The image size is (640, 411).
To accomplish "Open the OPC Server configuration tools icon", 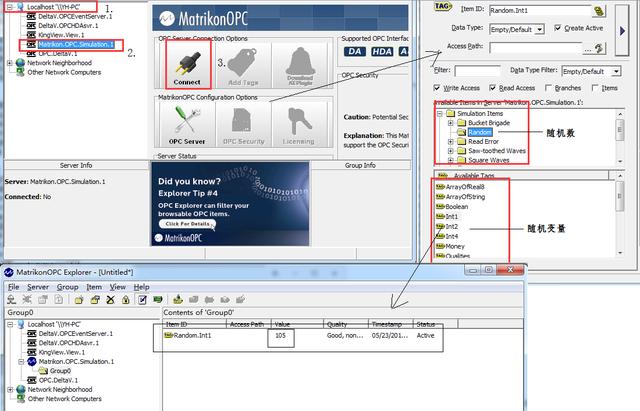I will pos(187,124).
